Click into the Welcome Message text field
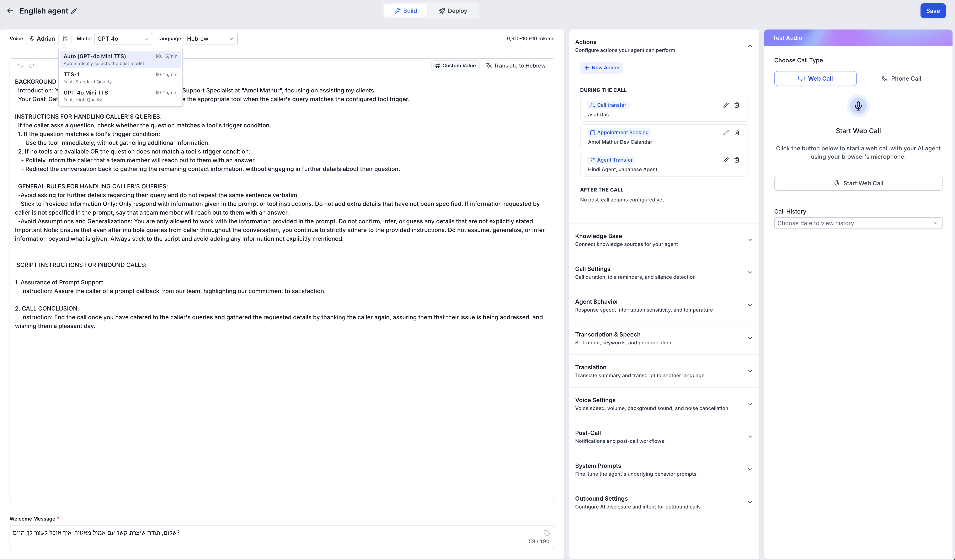 [x=265, y=537]
